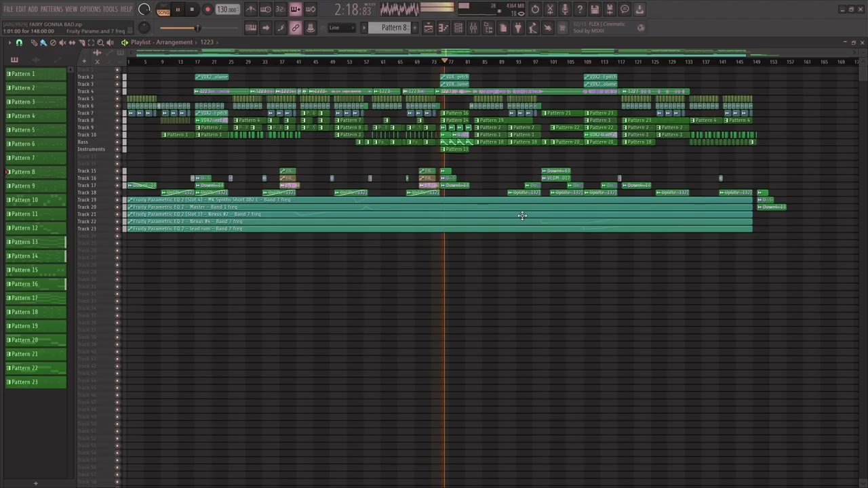Click the metronome icon

(251, 9)
